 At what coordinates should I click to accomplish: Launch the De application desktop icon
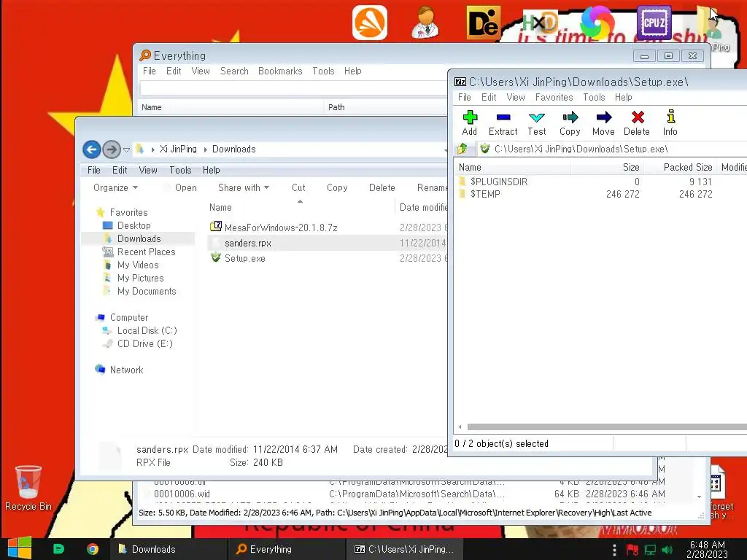click(483, 23)
